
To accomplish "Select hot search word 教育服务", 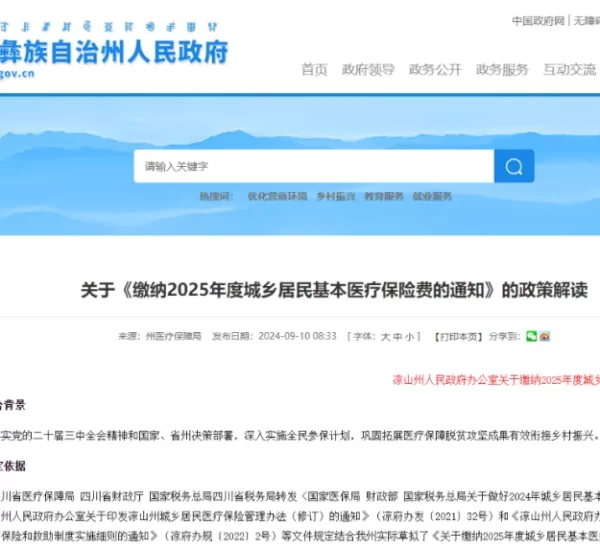I will pos(384,196).
